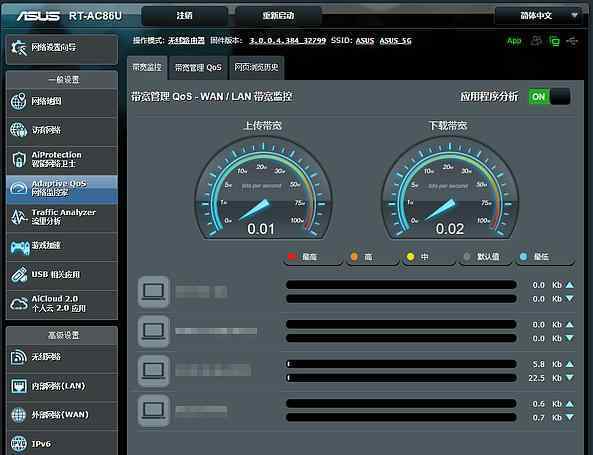Viewport: 593px width, 455px height.
Task: Open the 网络地图 menu item
Action: coord(62,102)
